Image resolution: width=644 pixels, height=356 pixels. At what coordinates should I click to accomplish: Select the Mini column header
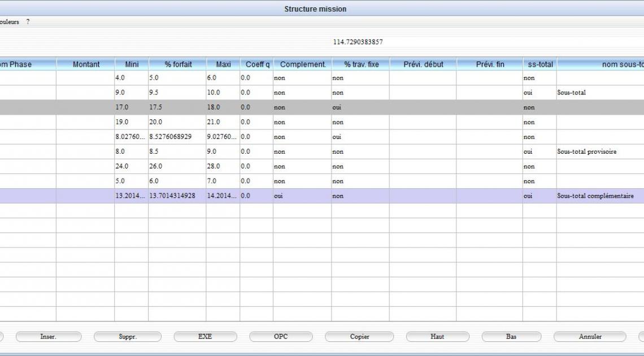[x=132, y=64]
